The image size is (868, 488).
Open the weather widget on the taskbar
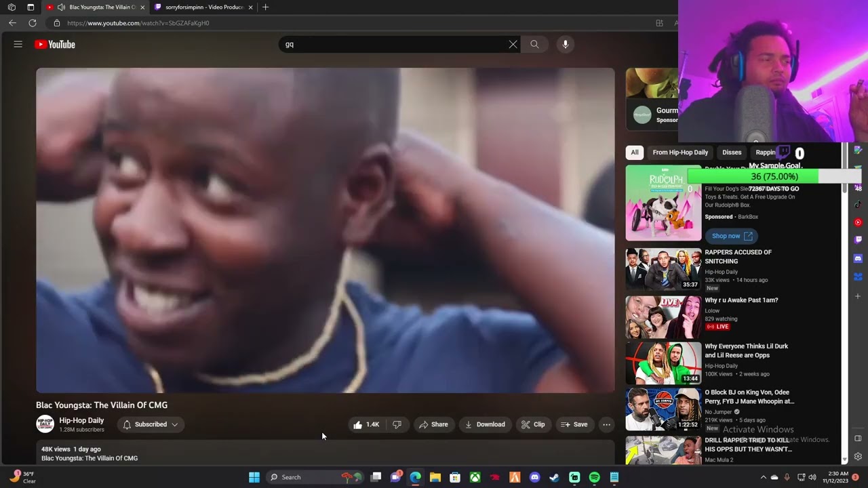tap(24, 477)
